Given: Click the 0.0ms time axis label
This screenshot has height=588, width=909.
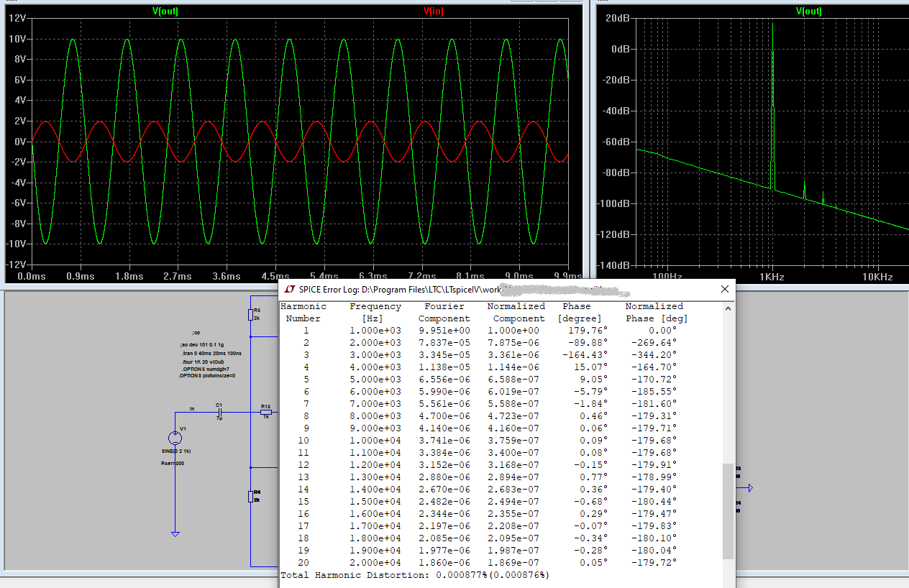Looking at the screenshot, I should (30, 276).
